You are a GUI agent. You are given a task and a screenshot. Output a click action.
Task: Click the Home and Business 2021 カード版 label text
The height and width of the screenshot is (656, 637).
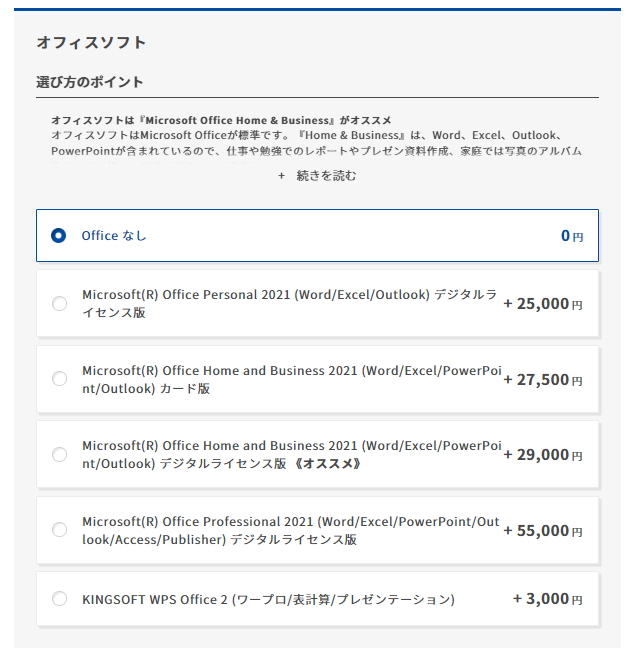coord(290,379)
